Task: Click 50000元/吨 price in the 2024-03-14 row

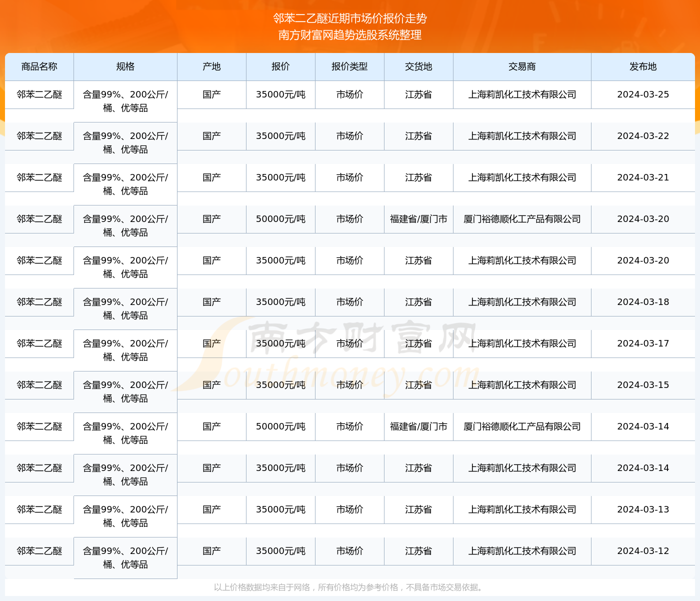Action: pyautogui.click(x=281, y=426)
